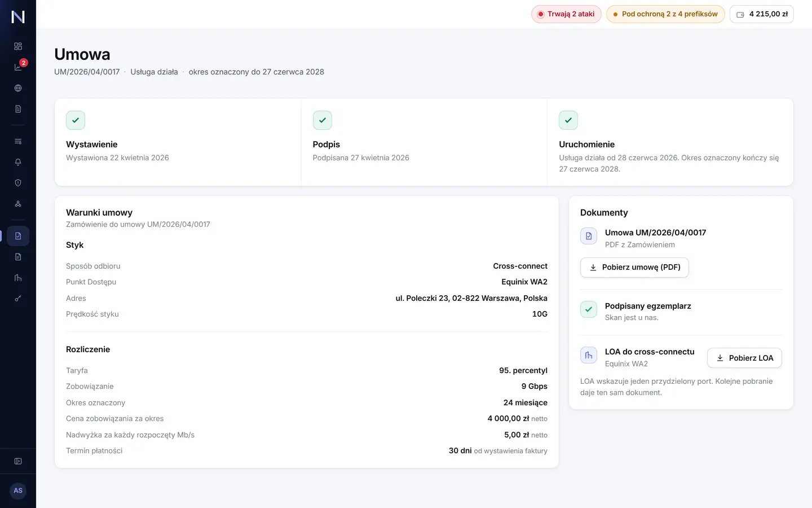
Task: Click the '30 dni' payment term value
Action: [x=460, y=450]
